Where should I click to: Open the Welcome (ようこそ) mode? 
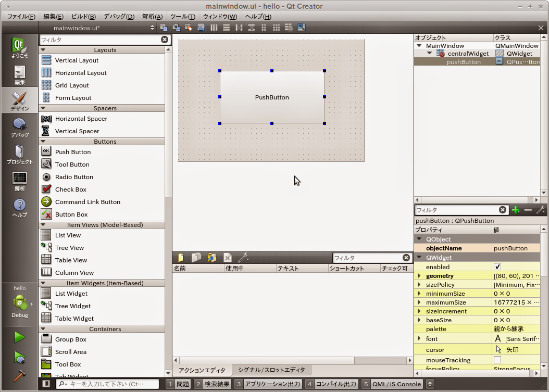point(20,47)
